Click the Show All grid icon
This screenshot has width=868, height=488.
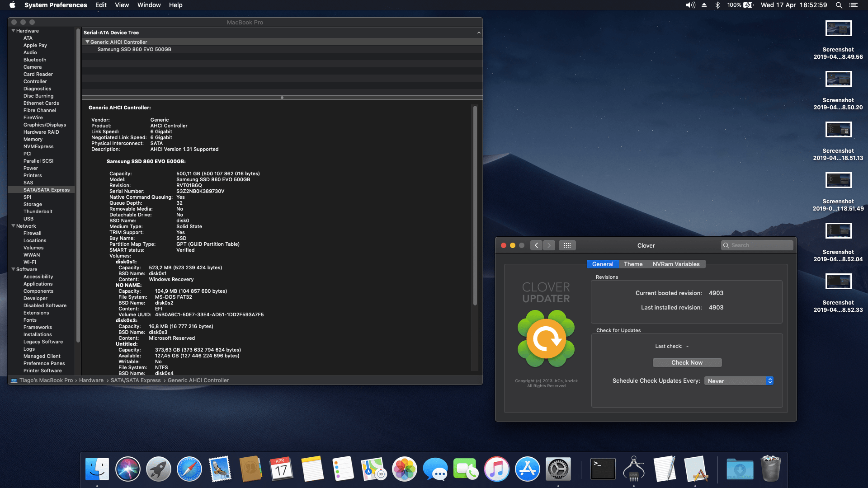567,245
